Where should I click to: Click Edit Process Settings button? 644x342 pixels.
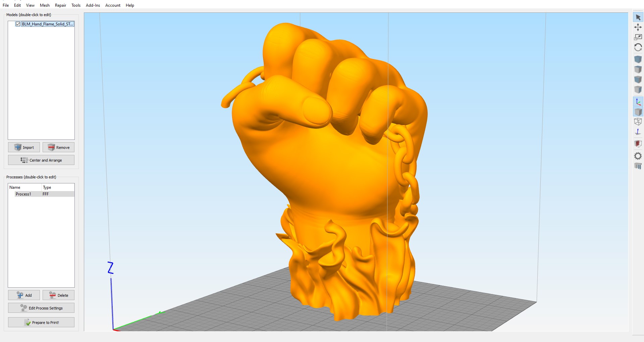41,308
